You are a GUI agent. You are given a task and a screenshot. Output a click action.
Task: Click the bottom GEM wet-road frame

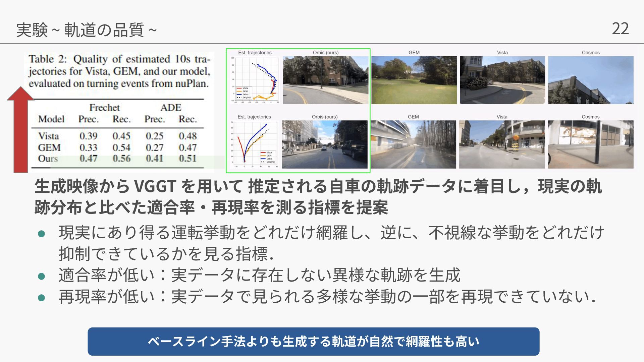pyautogui.click(x=413, y=144)
